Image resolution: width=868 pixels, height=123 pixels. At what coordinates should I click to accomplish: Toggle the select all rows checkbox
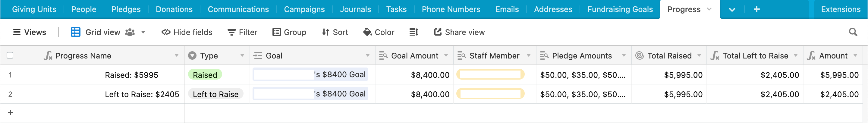(10, 55)
